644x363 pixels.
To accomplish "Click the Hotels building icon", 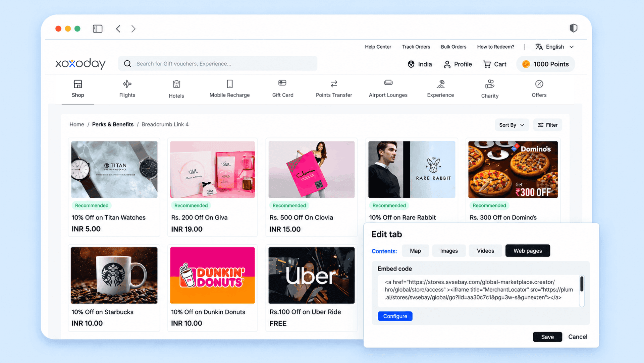I will click(176, 84).
